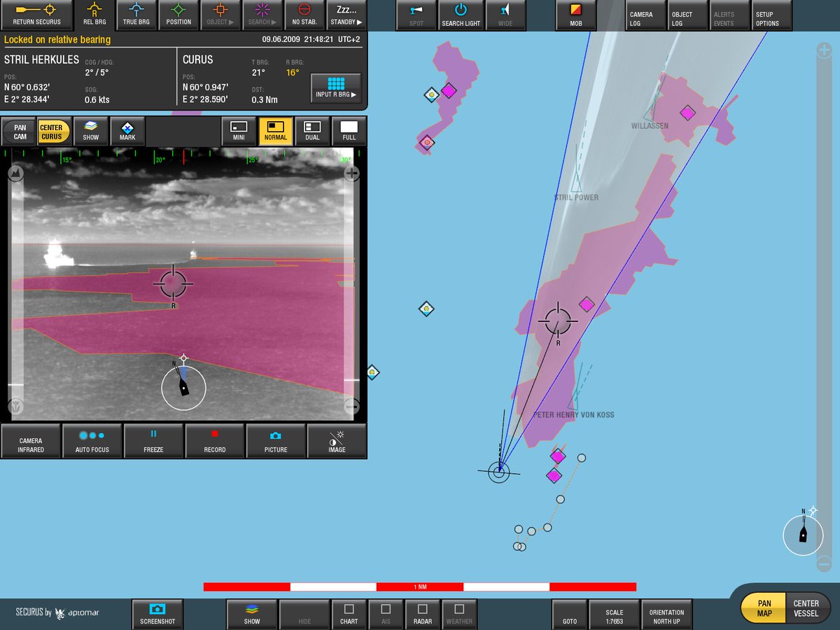This screenshot has height=630, width=840.
Task: Select CENTER VESSEL mode
Action: pyautogui.click(x=806, y=608)
